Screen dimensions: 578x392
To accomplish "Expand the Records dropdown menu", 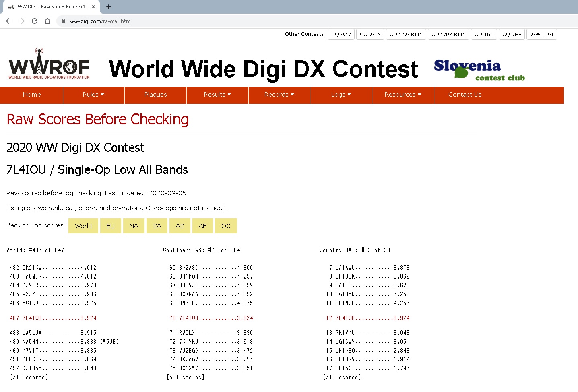I will 279,95.
